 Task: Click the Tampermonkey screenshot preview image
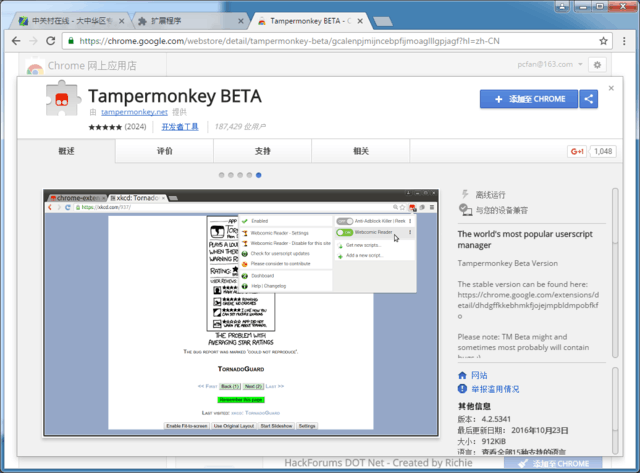241,313
